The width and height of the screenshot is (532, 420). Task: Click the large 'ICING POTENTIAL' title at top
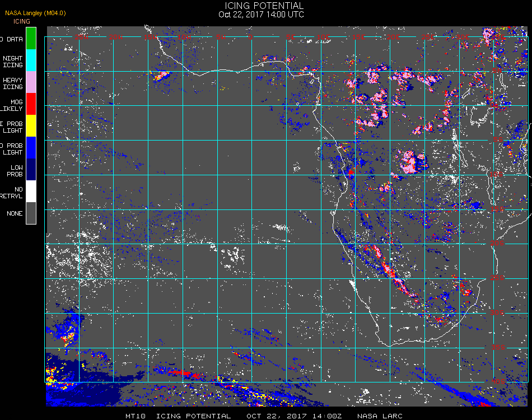pyautogui.click(x=264, y=6)
